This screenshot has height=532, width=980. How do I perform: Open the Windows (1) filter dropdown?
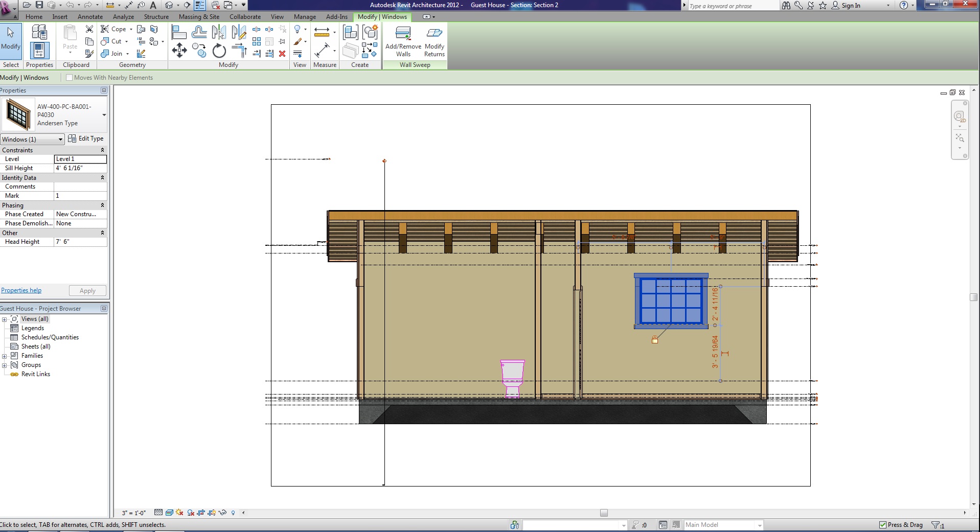point(32,140)
